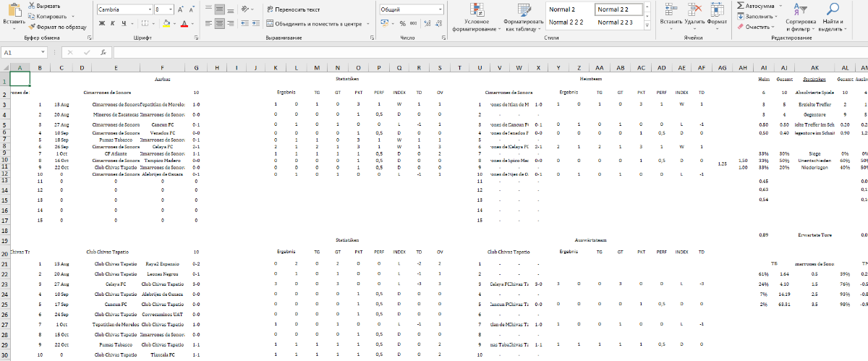The image size is (868, 361).
Task: Click the percent style button
Action: tap(402, 23)
